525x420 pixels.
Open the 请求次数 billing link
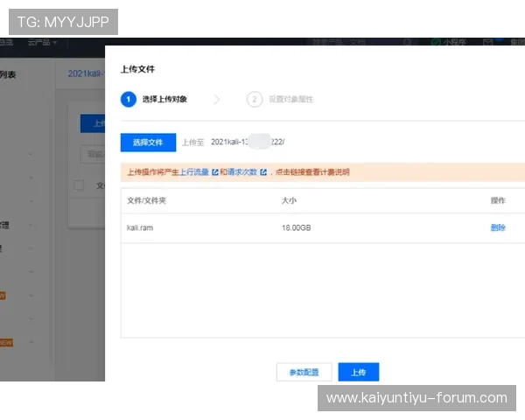pyautogui.click(x=242, y=171)
